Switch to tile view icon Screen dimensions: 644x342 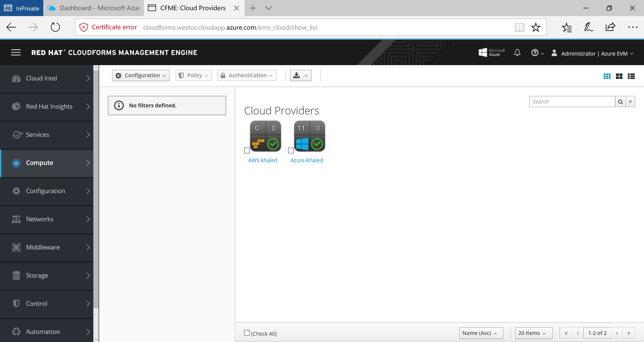pyautogui.click(x=619, y=76)
